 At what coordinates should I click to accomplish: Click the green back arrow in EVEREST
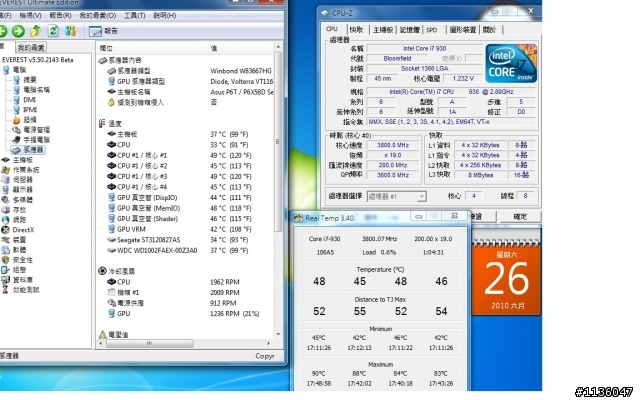coord(2,31)
